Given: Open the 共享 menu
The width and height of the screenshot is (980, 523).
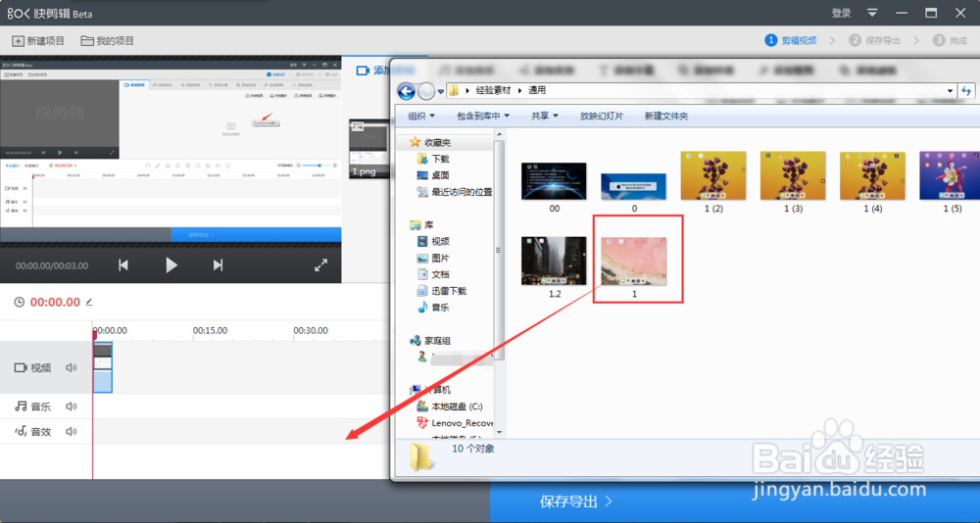Looking at the screenshot, I should 544,117.
